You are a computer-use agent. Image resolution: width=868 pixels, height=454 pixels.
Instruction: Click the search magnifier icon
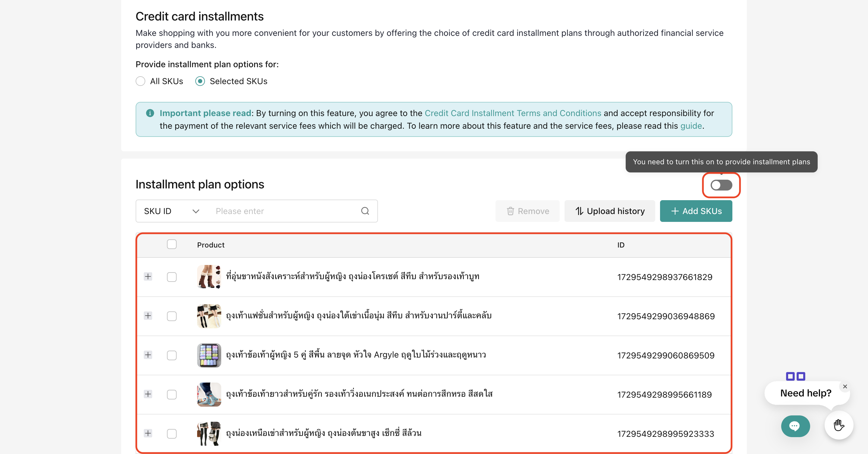(x=365, y=211)
